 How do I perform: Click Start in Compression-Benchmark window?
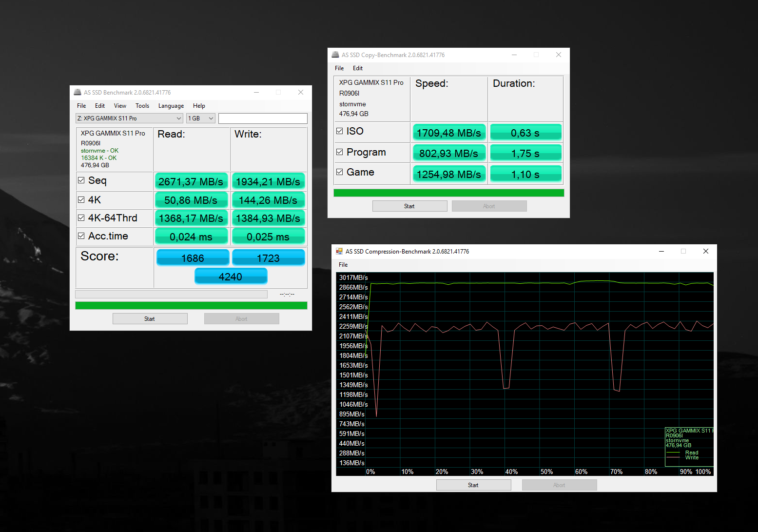click(x=473, y=485)
